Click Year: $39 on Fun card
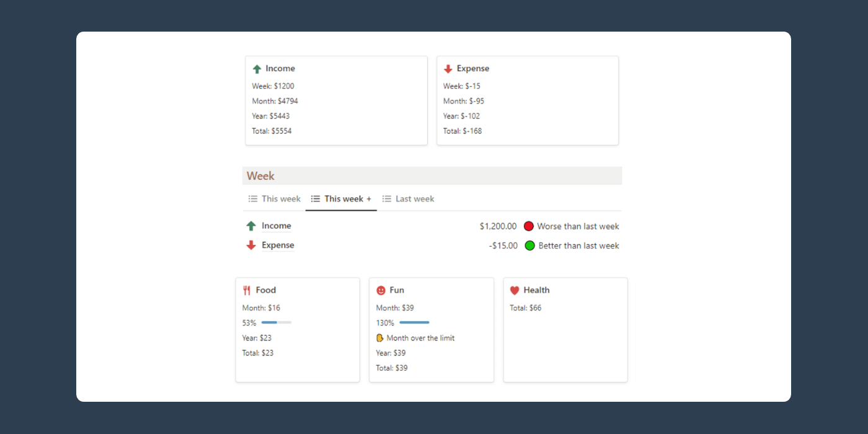This screenshot has width=868, height=434. (x=391, y=353)
